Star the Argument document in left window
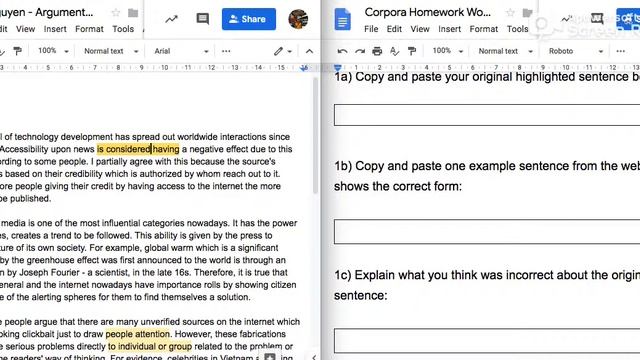640x360 pixels. coord(116,13)
